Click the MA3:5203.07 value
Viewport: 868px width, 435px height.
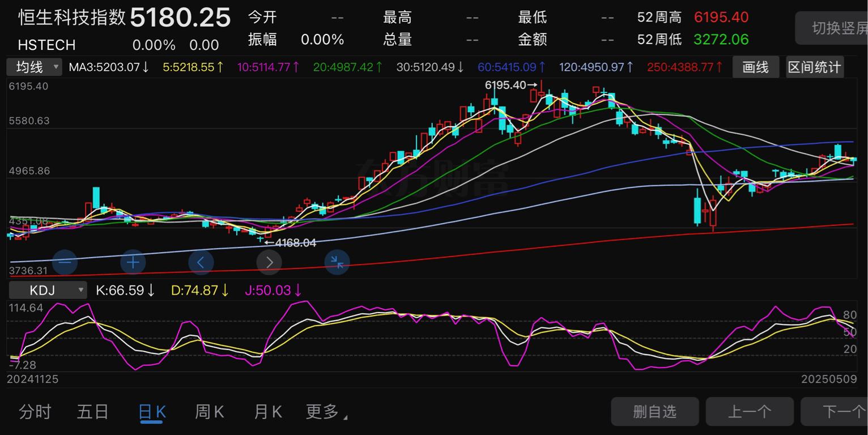tap(109, 67)
